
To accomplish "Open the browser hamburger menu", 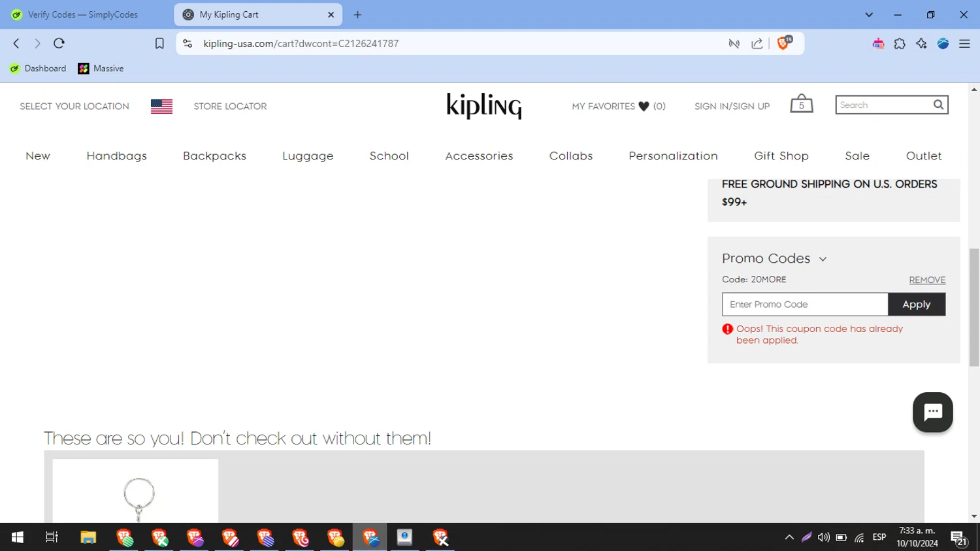I will point(964,43).
